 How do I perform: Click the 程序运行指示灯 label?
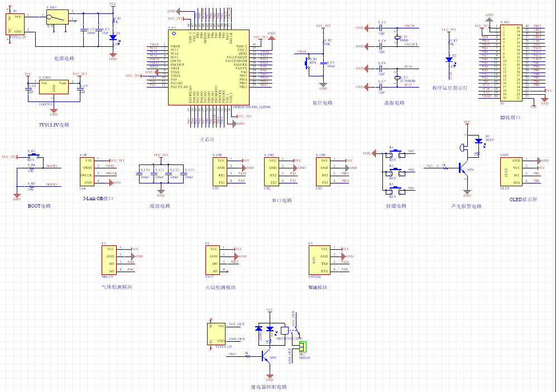tap(449, 88)
